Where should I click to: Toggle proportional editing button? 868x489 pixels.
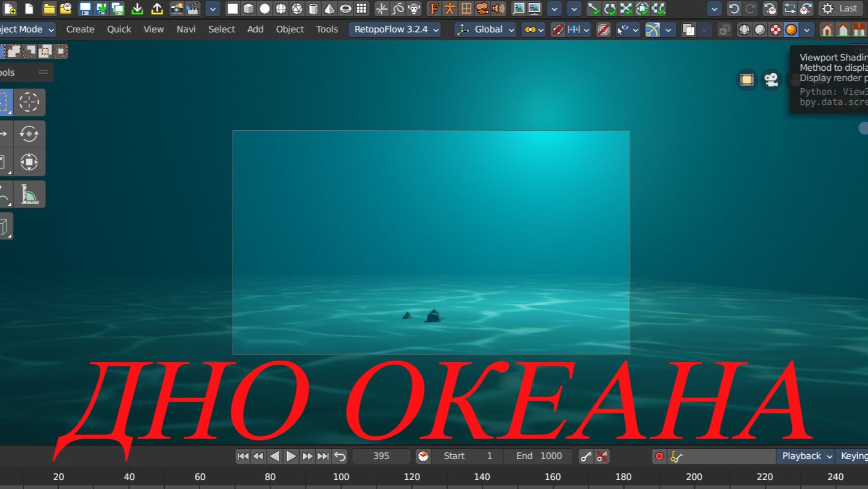click(x=604, y=29)
